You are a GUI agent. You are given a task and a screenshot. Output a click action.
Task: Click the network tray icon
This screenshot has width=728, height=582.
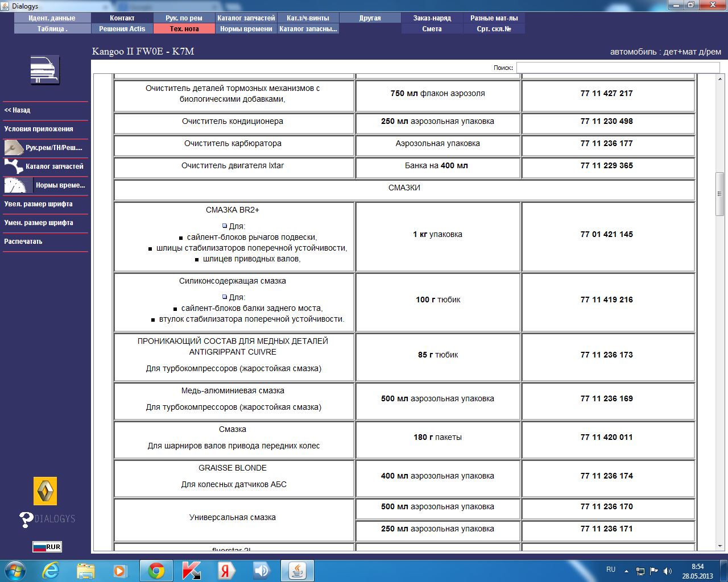(640, 571)
